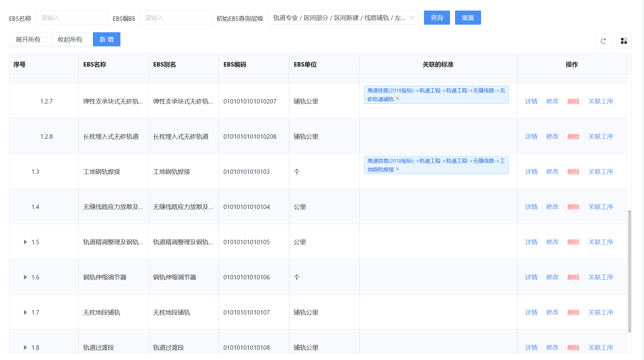Open 详情 for row 1.8

pyautogui.click(x=531, y=348)
